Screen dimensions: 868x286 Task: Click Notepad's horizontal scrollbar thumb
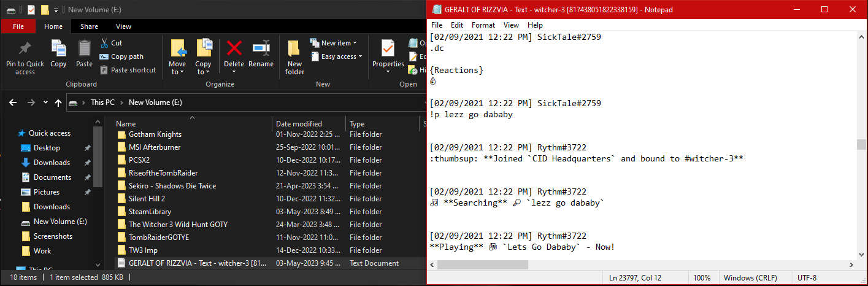(483, 265)
